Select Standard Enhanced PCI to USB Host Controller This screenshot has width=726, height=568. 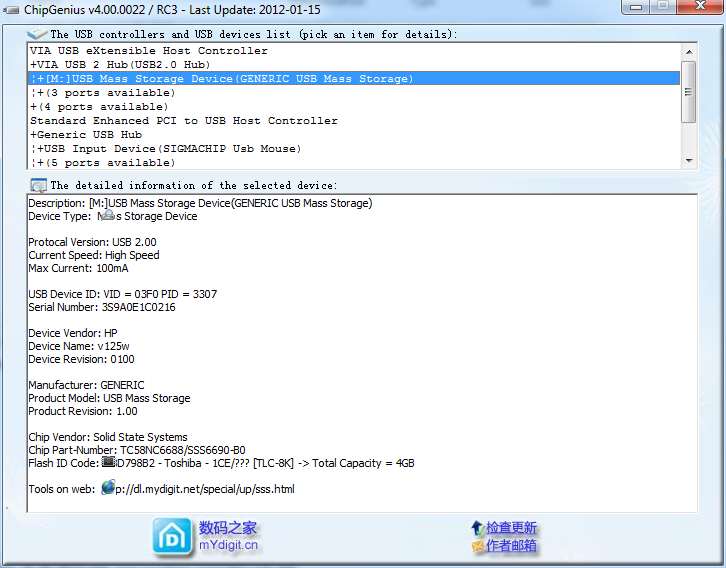[x=354, y=121]
